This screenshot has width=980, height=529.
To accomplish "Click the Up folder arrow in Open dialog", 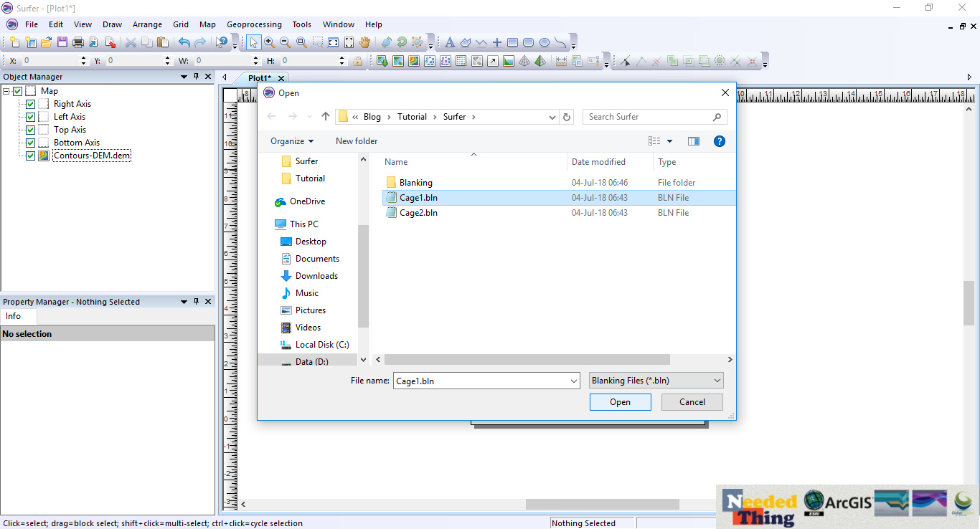I will pos(326,117).
